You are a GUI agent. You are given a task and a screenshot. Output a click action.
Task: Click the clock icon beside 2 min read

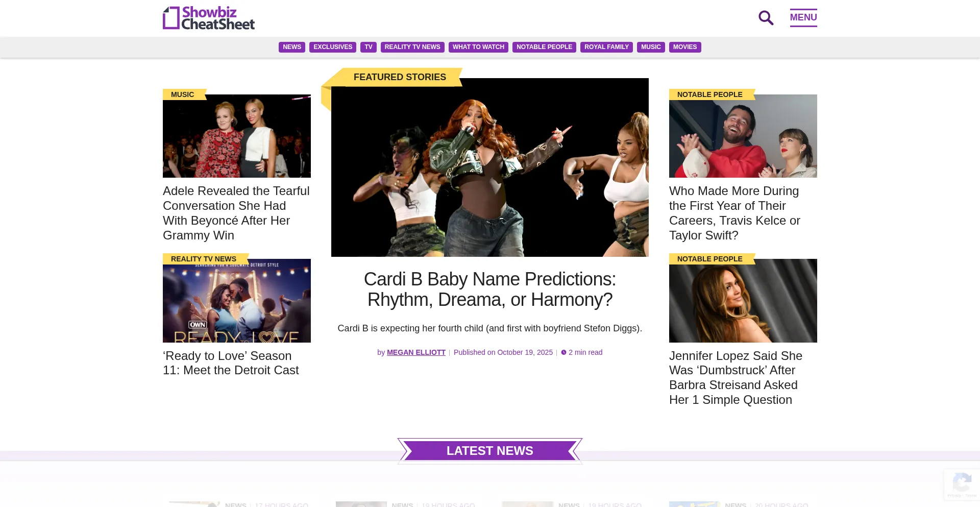click(x=563, y=352)
